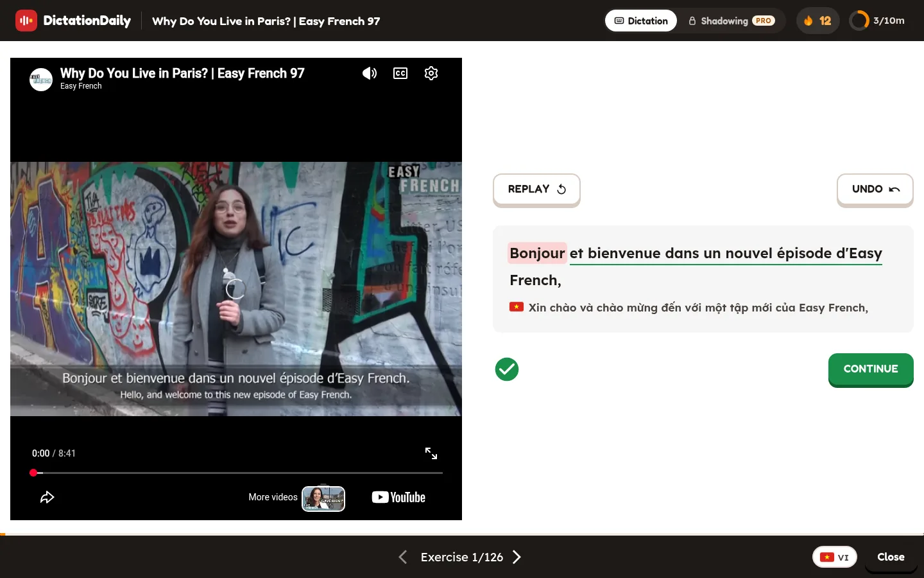Go to previous exercise chevron

coord(402,557)
